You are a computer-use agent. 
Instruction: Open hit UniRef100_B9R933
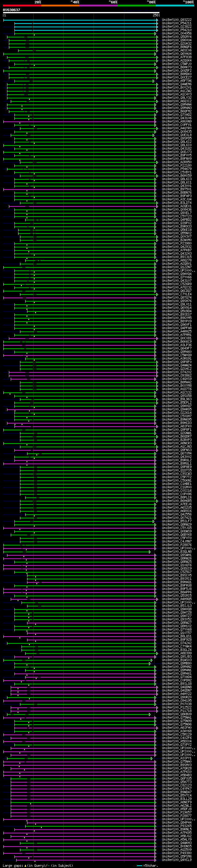177,226
